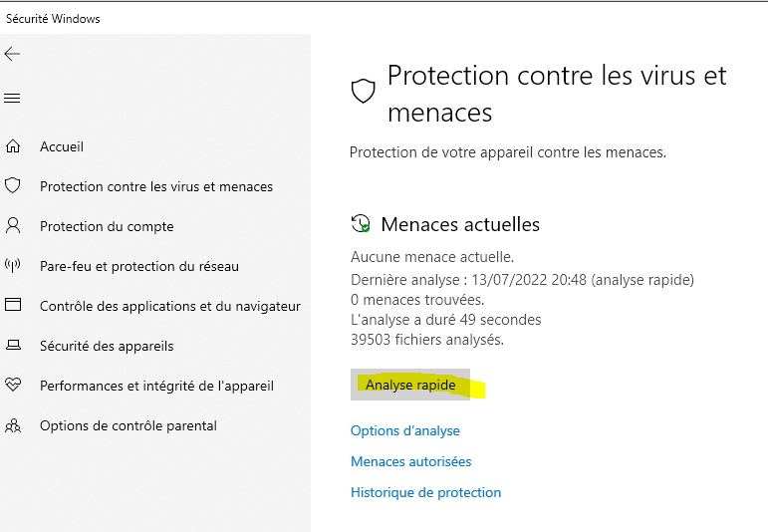Click the parental control family icon
Screen dimensions: 768x532
coord(13,425)
